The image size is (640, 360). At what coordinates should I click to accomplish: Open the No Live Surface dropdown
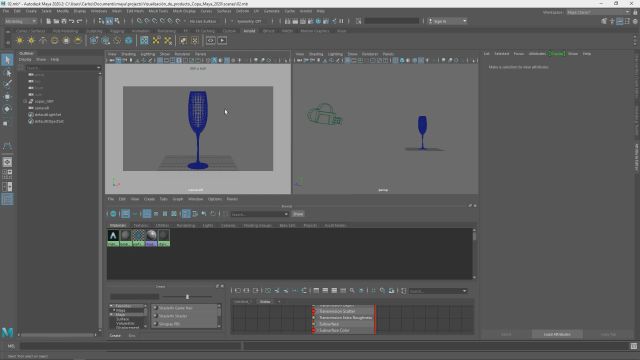pos(203,21)
